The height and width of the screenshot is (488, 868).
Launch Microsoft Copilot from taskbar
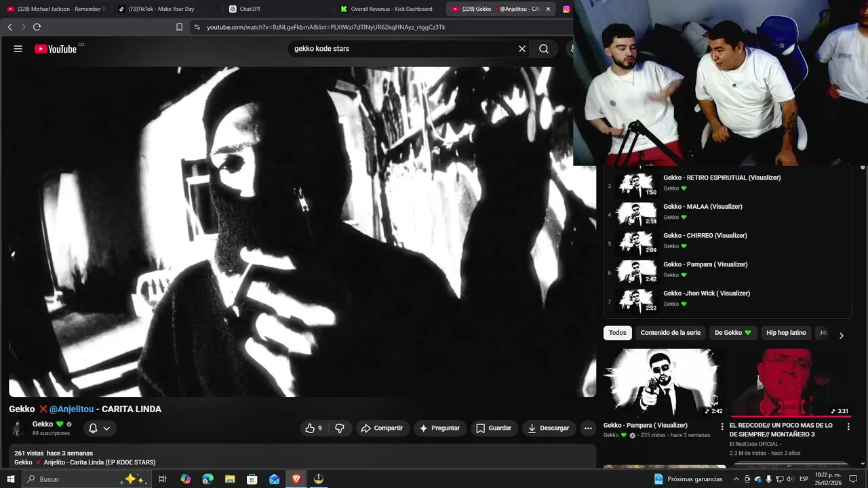(x=186, y=479)
